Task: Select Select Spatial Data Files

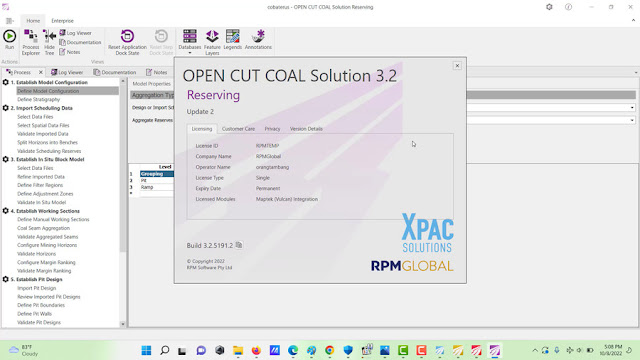Action: tap(43, 125)
